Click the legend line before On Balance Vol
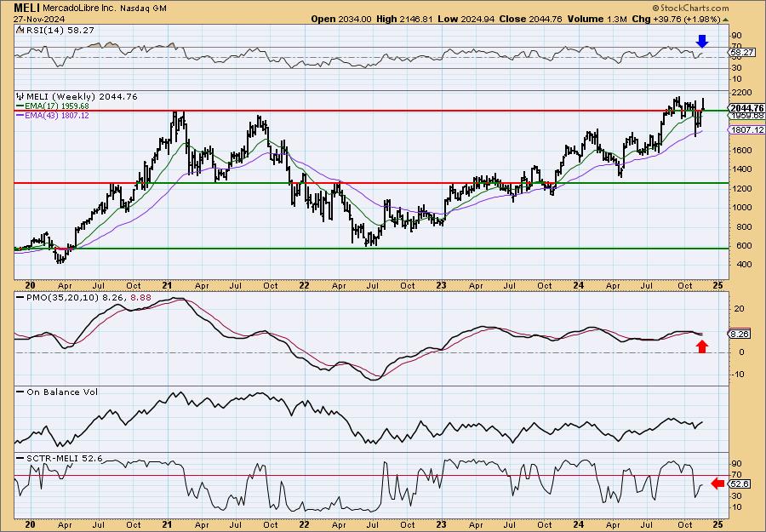The width and height of the screenshot is (766, 532). tap(20, 392)
